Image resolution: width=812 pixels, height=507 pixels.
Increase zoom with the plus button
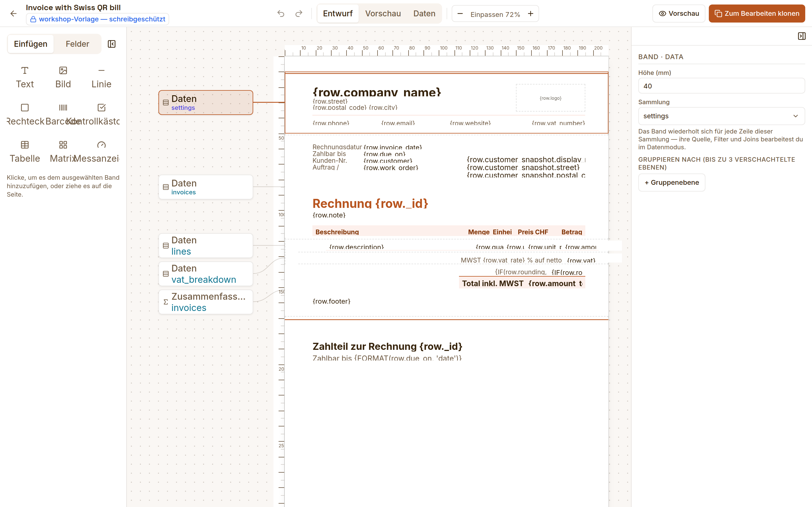pos(531,14)
